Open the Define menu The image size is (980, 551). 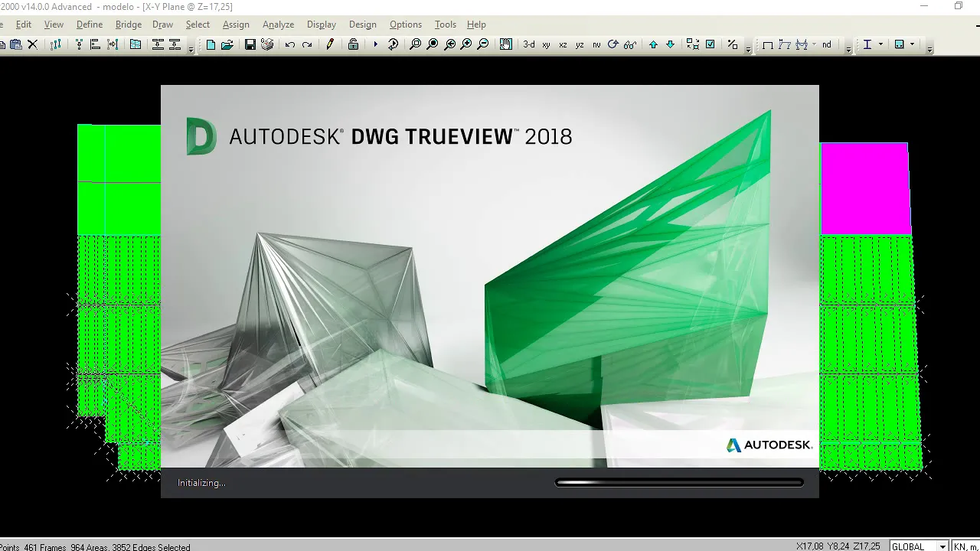(x=90, y=24)
